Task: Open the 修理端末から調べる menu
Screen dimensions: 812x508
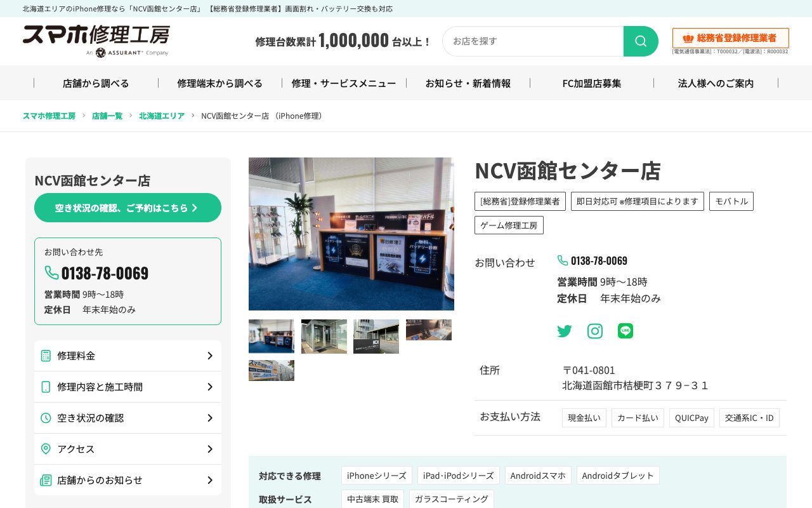Action: click(x=220, y=83)
